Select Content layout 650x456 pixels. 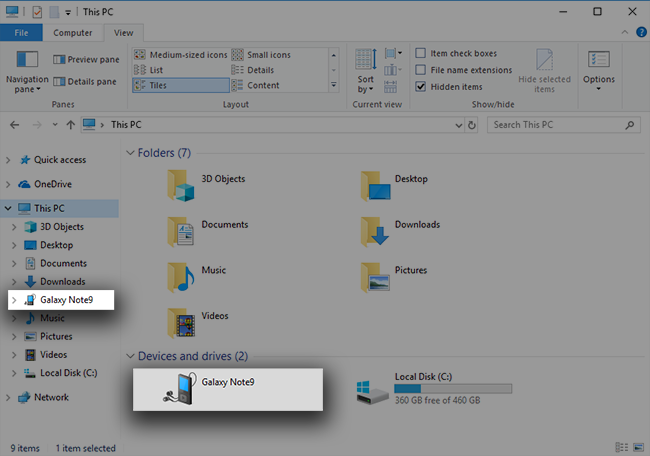[255, 85]
